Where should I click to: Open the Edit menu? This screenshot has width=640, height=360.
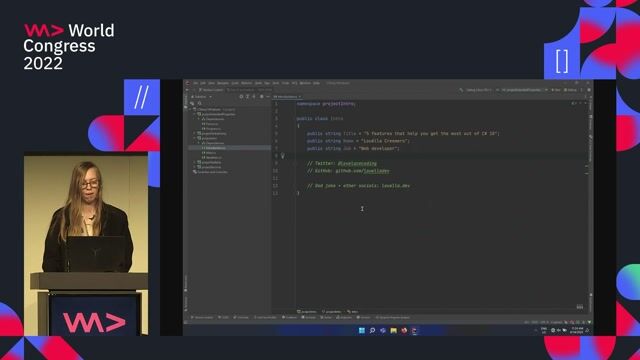click(x=203, y=83)
